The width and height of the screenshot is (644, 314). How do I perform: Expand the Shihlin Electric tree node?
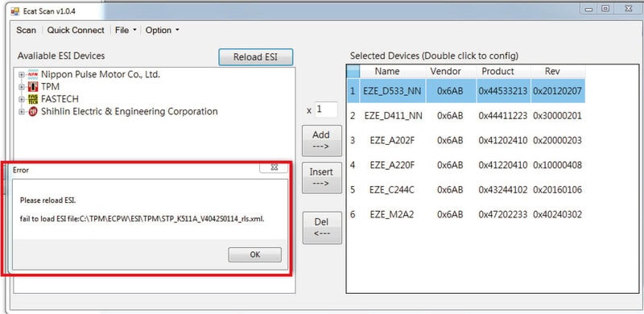coord(22,112)
